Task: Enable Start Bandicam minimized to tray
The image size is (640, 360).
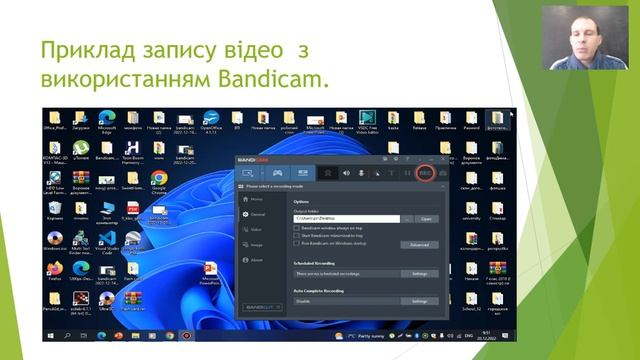Action: coord(297,236)
